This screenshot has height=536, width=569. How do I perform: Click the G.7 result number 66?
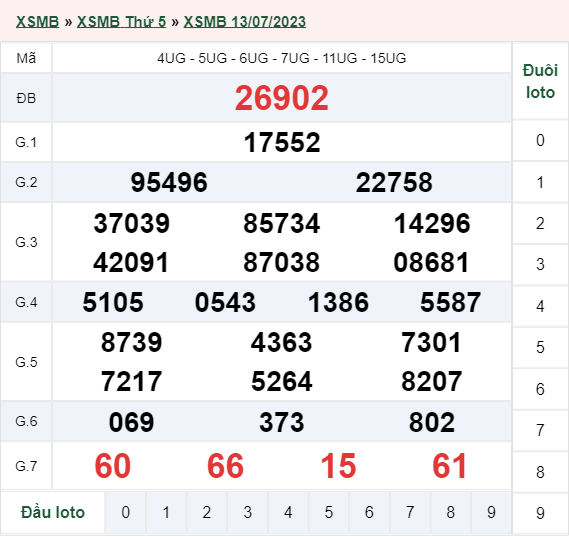tap(225, 466)
